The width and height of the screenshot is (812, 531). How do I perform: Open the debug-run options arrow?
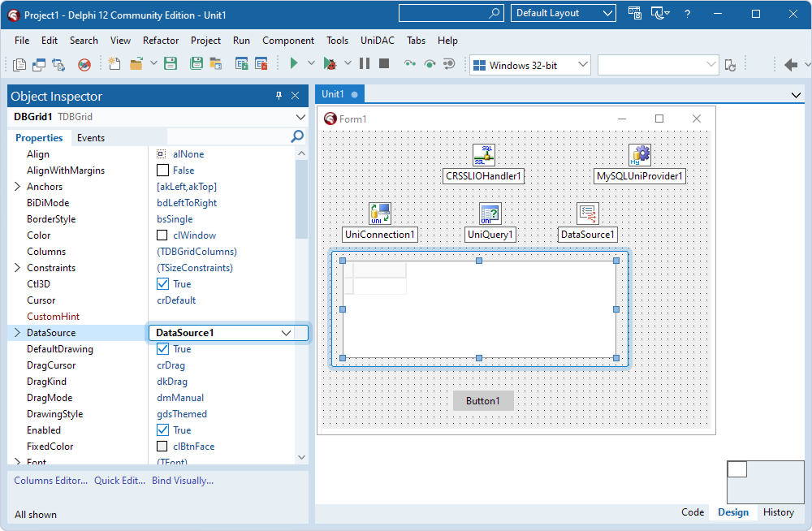pyautogui.click(x=348, y=63)
